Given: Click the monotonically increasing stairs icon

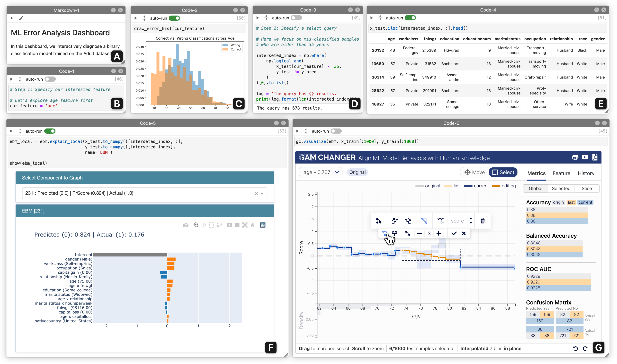Looking at the screenshot, I should [395, 221].
